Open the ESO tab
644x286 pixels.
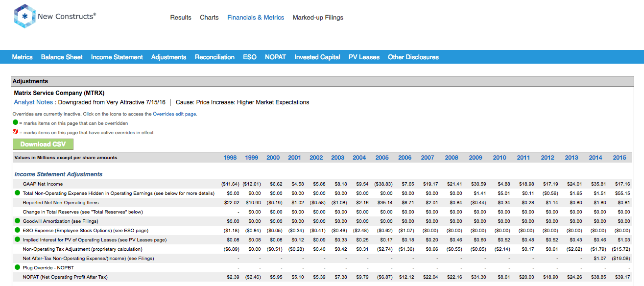pyautogui.click(x=250, y=57)
